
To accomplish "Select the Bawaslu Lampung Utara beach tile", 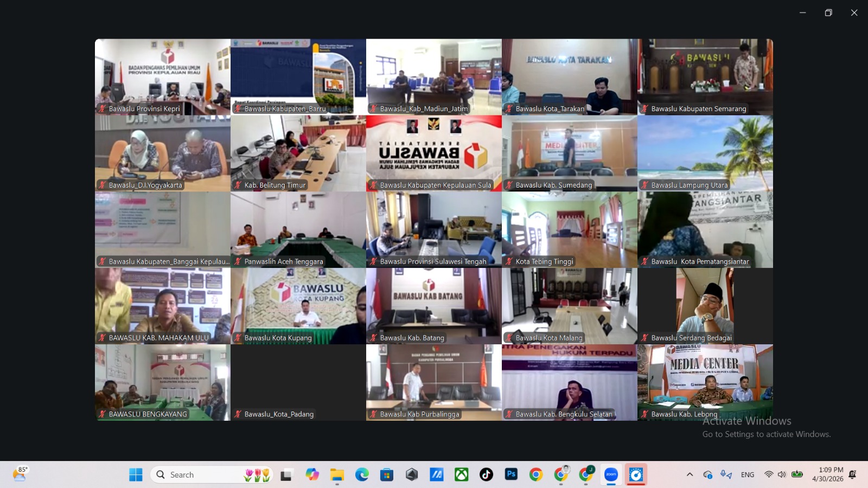I will (x=705, y=153).
